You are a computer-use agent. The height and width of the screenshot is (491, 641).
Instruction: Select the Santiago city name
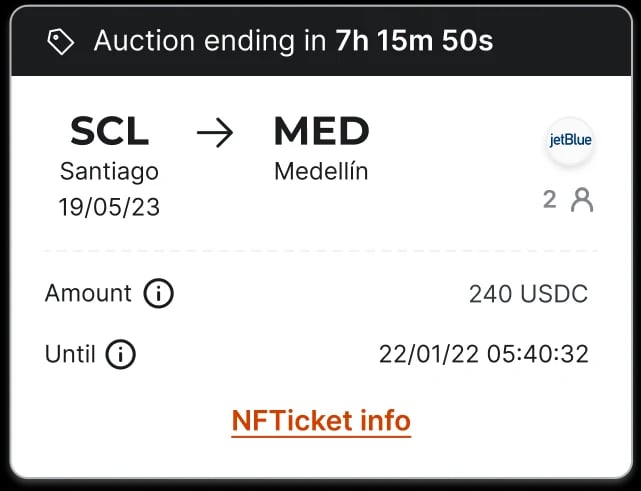(x=109, y=171)
